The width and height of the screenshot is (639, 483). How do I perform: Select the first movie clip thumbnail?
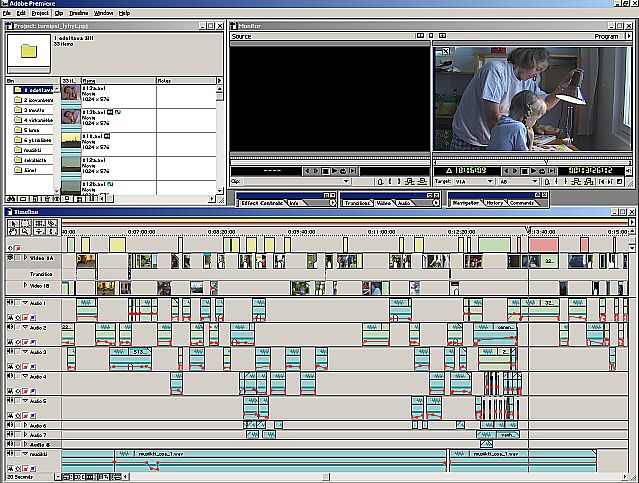[70, 93]
